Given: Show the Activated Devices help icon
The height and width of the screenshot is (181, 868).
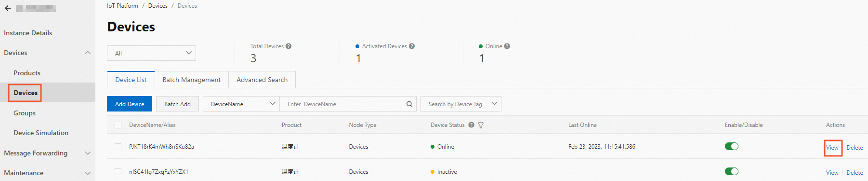Looking at the screenshot, I should [412, 46].
